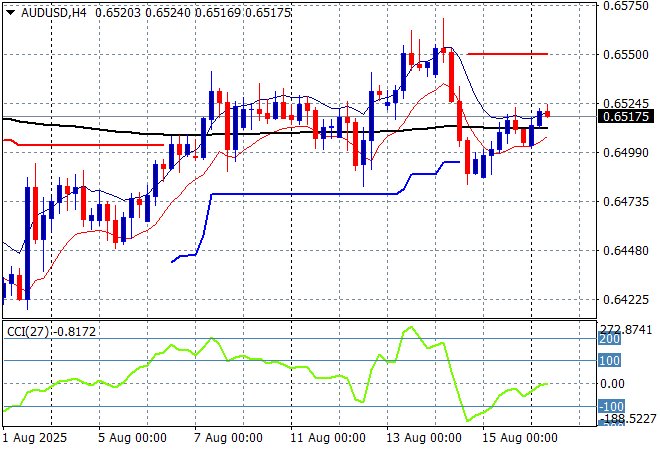The height and width of the screenshot is (450, 660).
Task: Select the 15 Aug 00:00 time label
Action: point(520,438)
